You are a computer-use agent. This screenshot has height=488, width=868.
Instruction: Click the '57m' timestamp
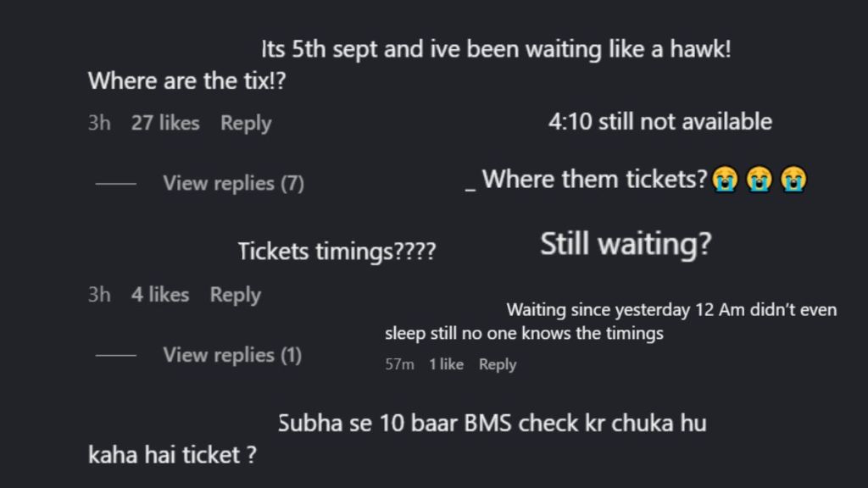pyautogui.click(x=399, y=364)
